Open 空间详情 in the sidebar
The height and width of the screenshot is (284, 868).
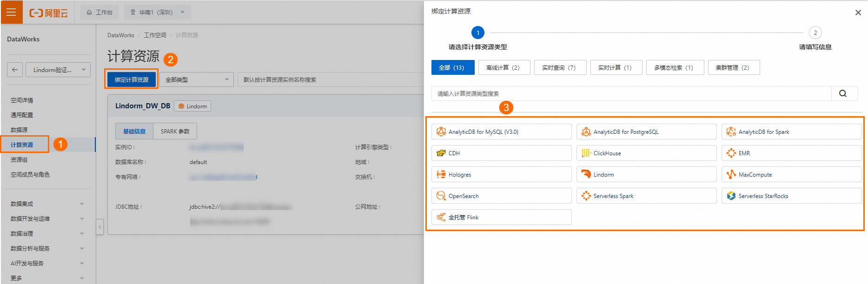22,100
